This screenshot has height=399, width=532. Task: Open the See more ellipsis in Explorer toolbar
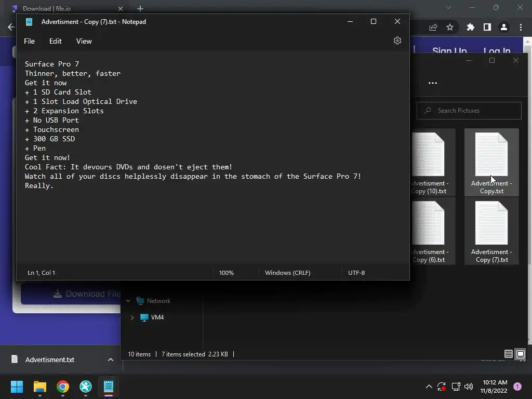click(433, 83)
